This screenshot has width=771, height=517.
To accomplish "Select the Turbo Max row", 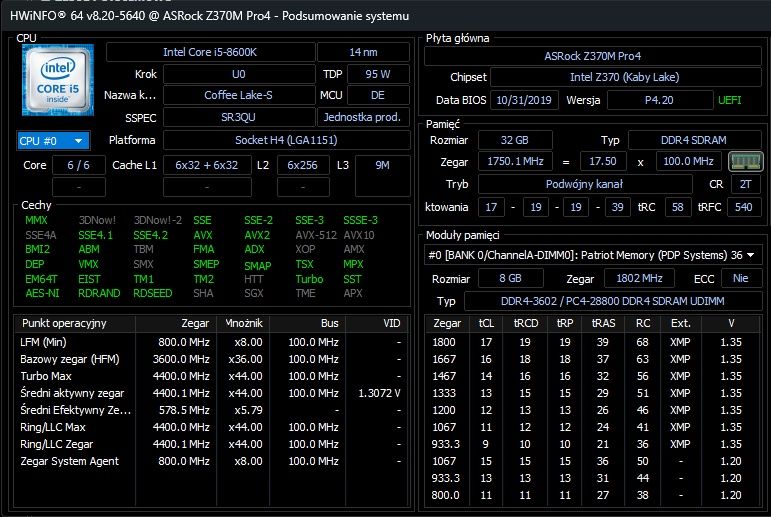I will 211,376.
